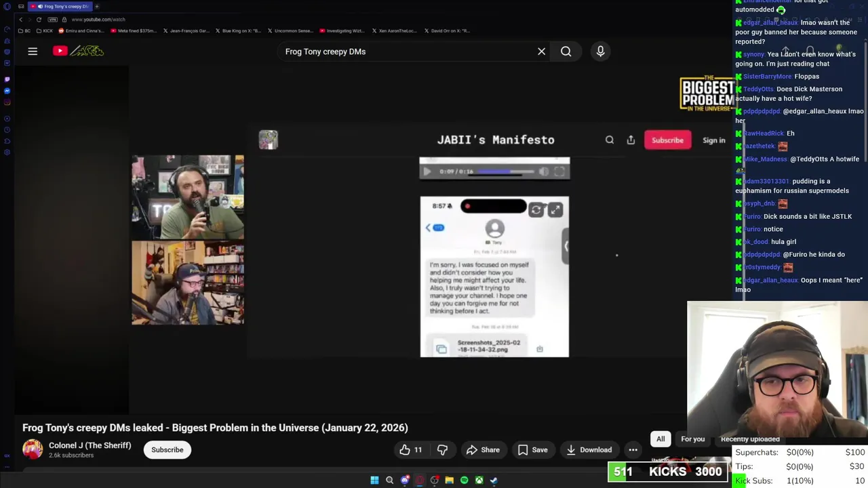868x488 pixels.
Task: Open search on JABII's Manifesto page
Action: tap(610, 140)
